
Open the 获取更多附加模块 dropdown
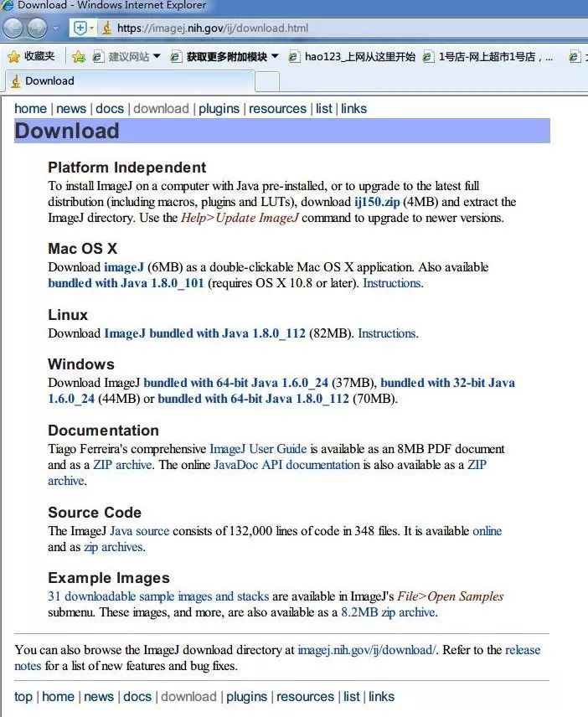point(224,57)
